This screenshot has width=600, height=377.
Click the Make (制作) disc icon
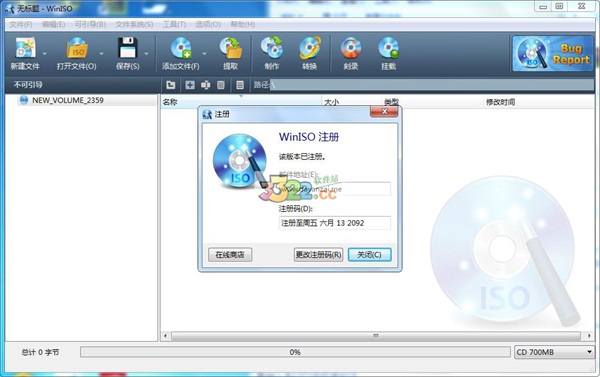coord(272,48)
